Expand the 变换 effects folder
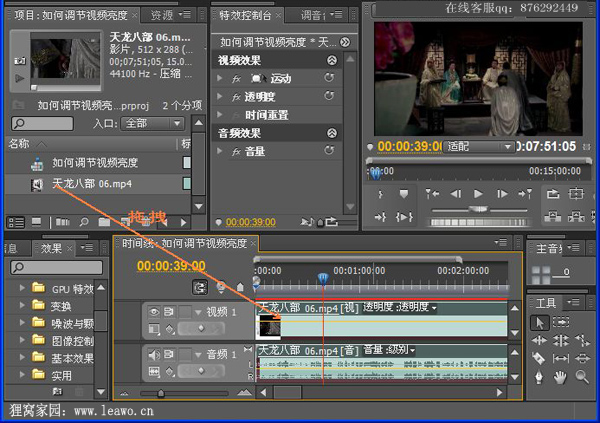The image size is (600, 423). [22, 305]
